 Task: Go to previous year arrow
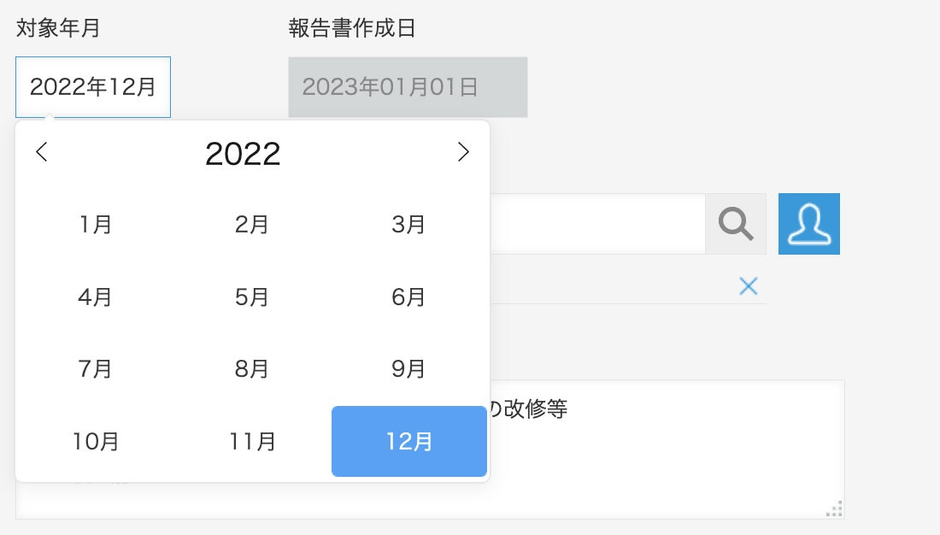[42, 152]
